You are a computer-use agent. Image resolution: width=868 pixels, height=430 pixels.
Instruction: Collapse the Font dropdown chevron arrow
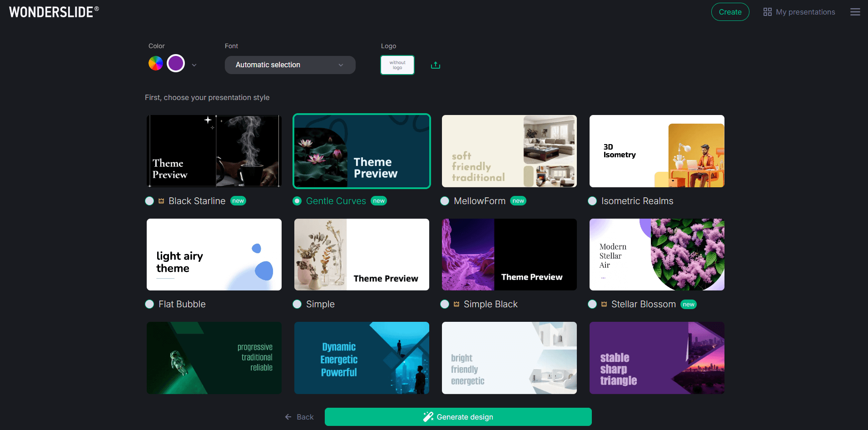pos(341,65)
